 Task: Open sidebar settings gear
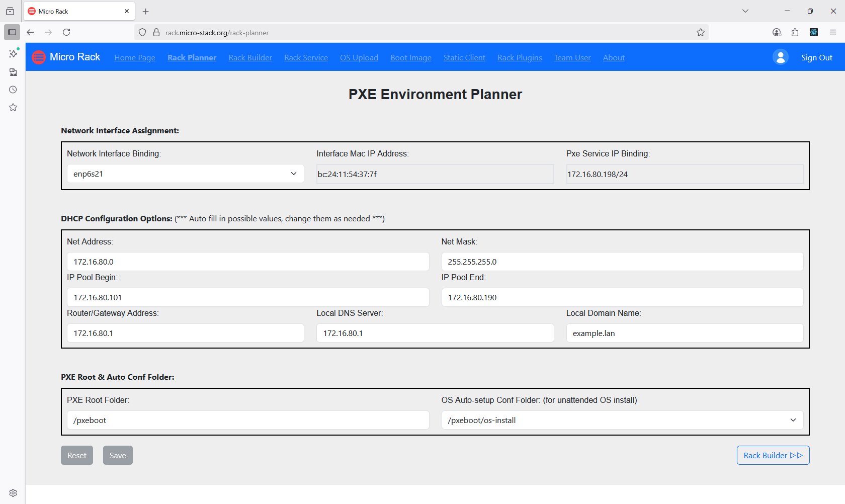coord(13,492)
